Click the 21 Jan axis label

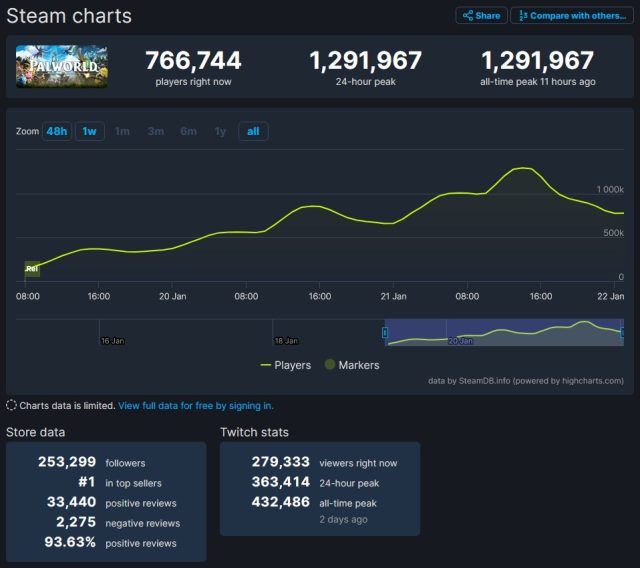(x=393, y=296)
